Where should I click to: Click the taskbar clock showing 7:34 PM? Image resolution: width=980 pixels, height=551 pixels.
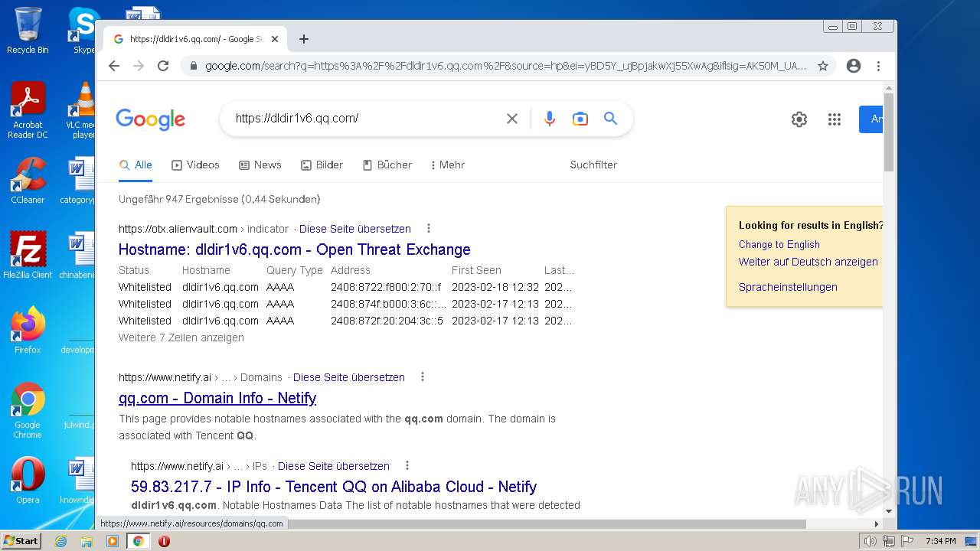[x=940, y=541]
